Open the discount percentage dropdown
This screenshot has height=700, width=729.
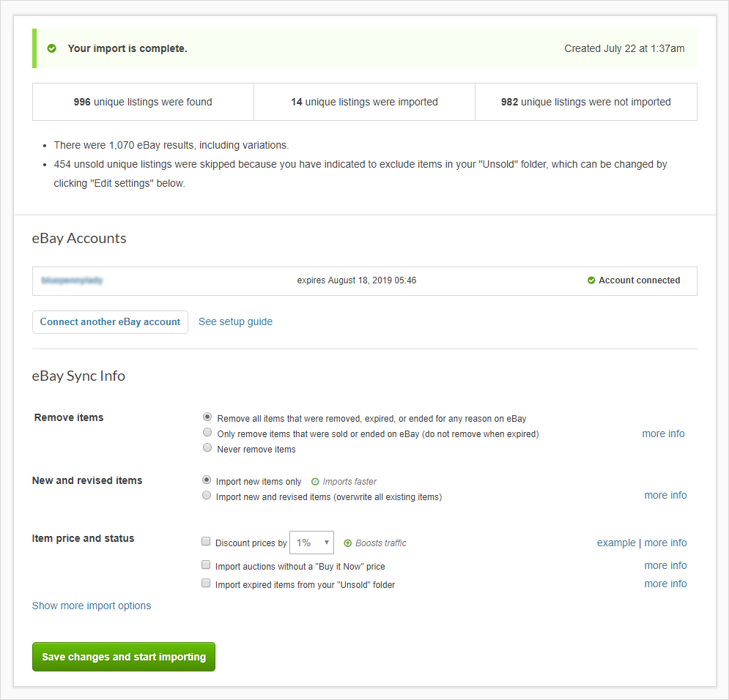click(311, 543)
